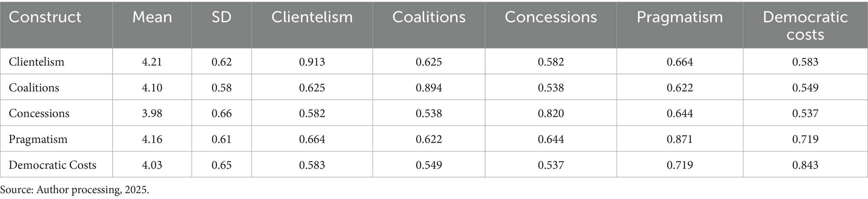Click the SD column header
The width and height of the screenshot is (868, 199).
[x=221, y=17]
